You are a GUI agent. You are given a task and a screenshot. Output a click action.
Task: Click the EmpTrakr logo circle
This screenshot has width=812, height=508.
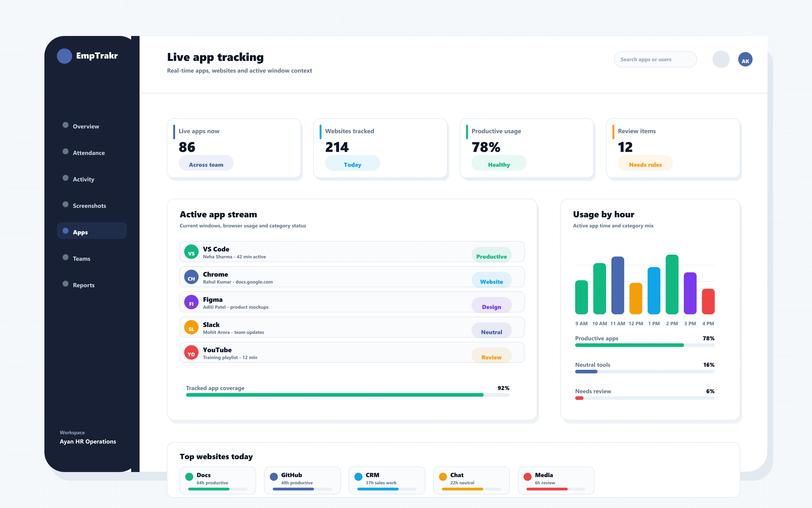click(x=64, y=56)
